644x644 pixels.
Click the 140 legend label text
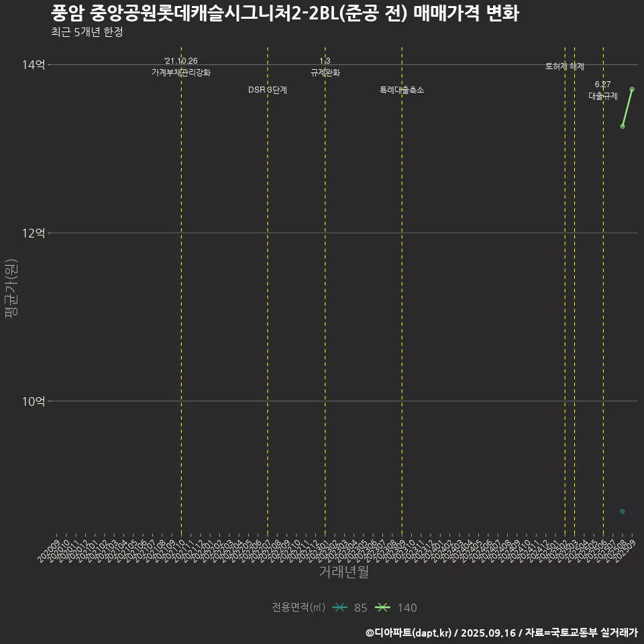(x=407, y=608)
